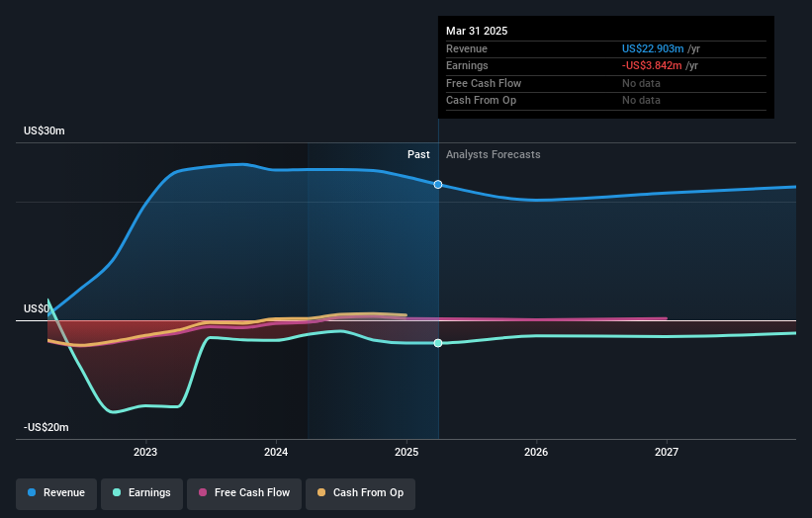Click the 'Analysts Forecasts' label
This screenshot has width=812, height=518.
pos(493,155)
